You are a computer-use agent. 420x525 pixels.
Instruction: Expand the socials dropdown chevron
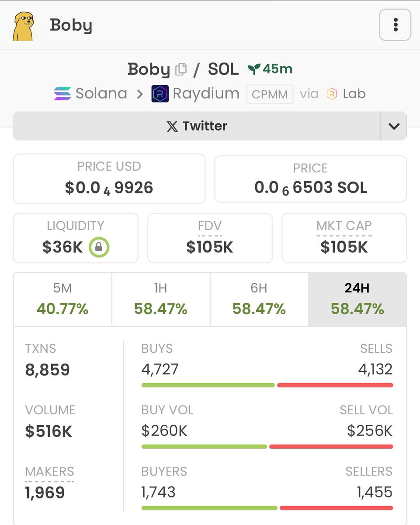tap(394, 126)
